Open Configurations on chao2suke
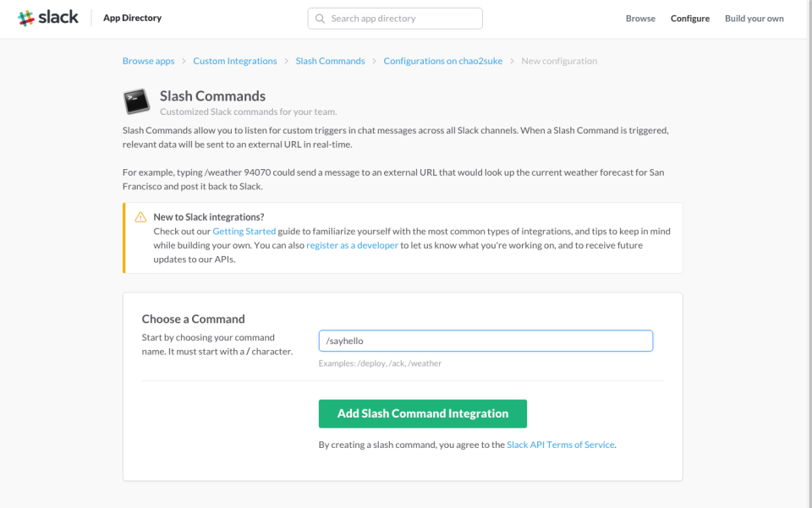The height and width of the screenshot is (508, 812). pyautogui.click(x=442, y=60)
